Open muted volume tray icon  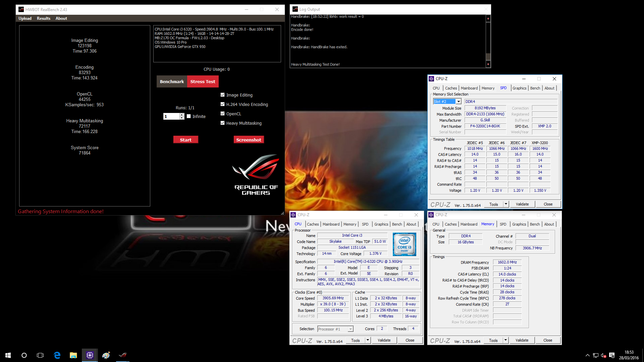click(603, 355)
